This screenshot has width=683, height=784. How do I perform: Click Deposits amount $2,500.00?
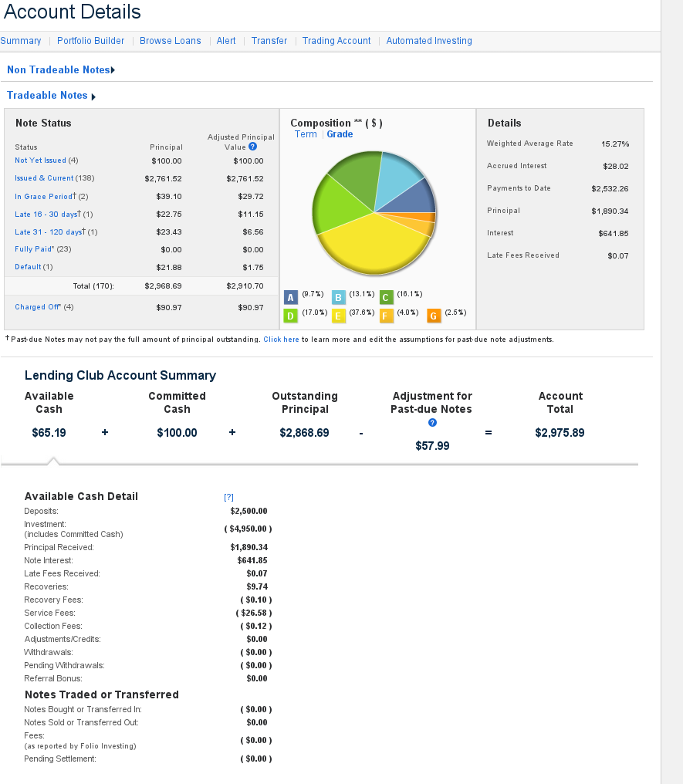249,511
